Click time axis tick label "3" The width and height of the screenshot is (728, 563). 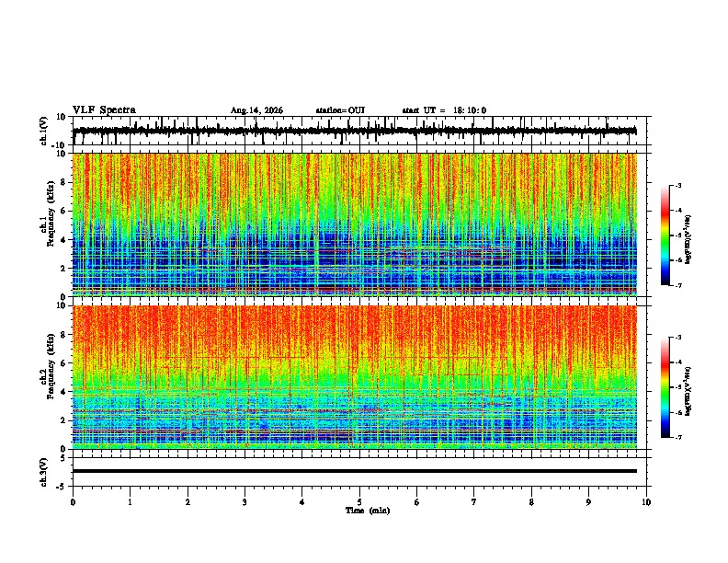pyautogui.click(x=245, y=502)
